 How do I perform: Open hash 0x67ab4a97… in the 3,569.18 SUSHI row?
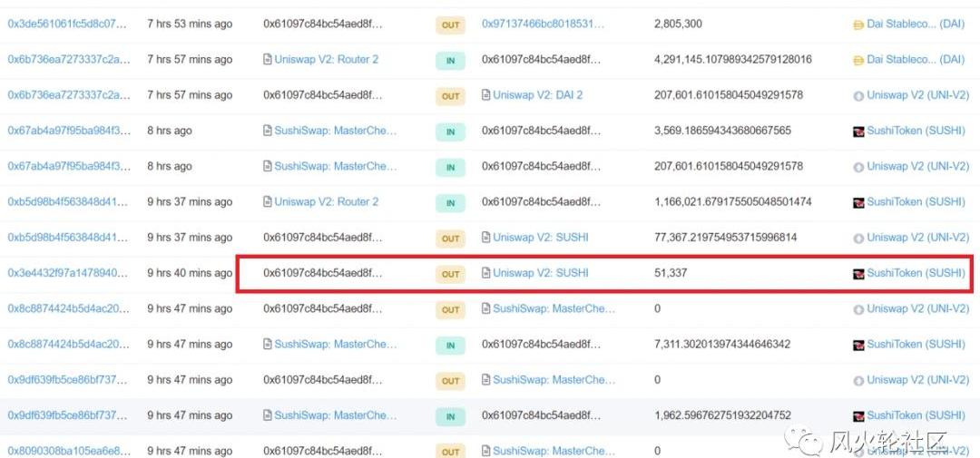(x=69, y=131)
